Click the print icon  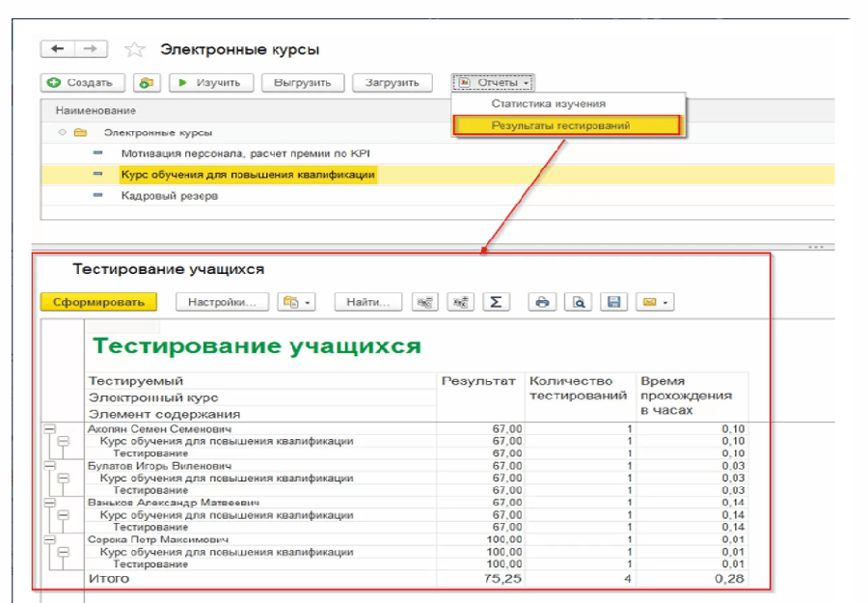click(x=542, y=302)
